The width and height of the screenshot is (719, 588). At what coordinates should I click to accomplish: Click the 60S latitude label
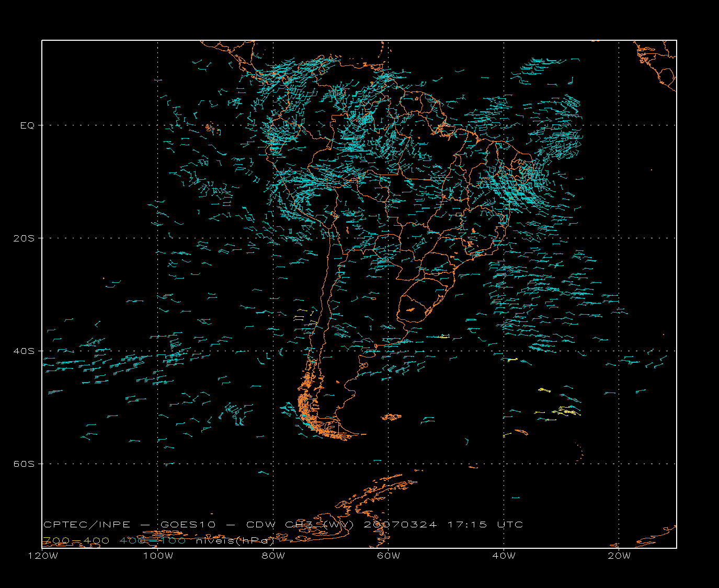(24, 464)
